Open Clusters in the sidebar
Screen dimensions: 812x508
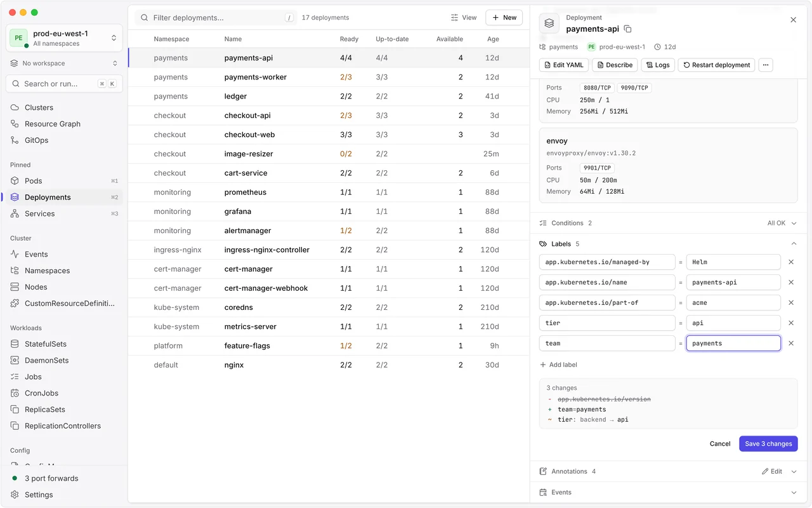(x=63, y=108)
